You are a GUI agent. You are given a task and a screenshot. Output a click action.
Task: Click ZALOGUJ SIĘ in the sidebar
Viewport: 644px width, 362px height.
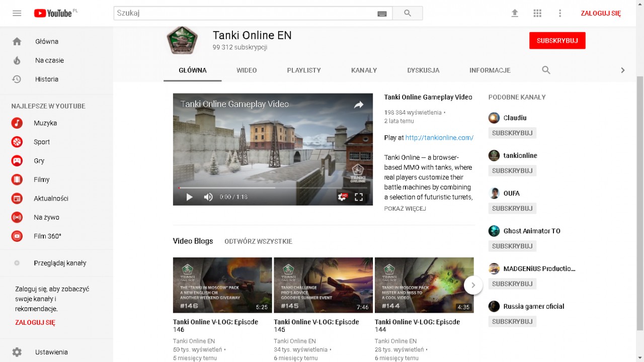click(35, 323)
